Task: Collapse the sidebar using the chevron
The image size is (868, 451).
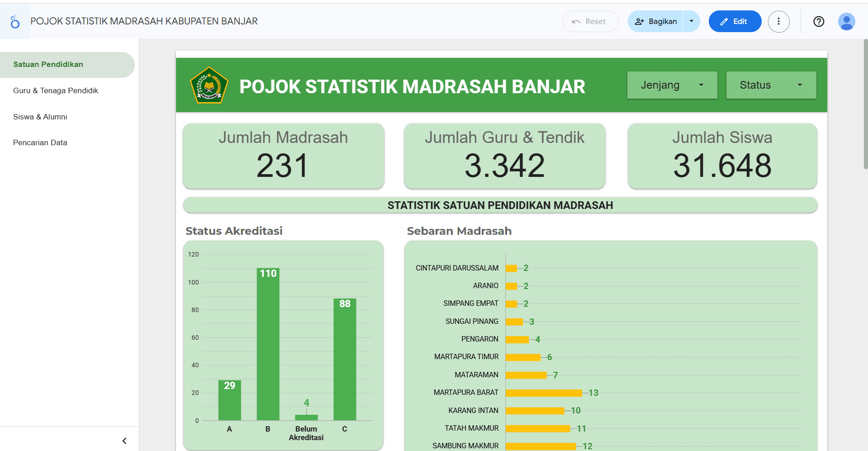Action: point(124,440)
